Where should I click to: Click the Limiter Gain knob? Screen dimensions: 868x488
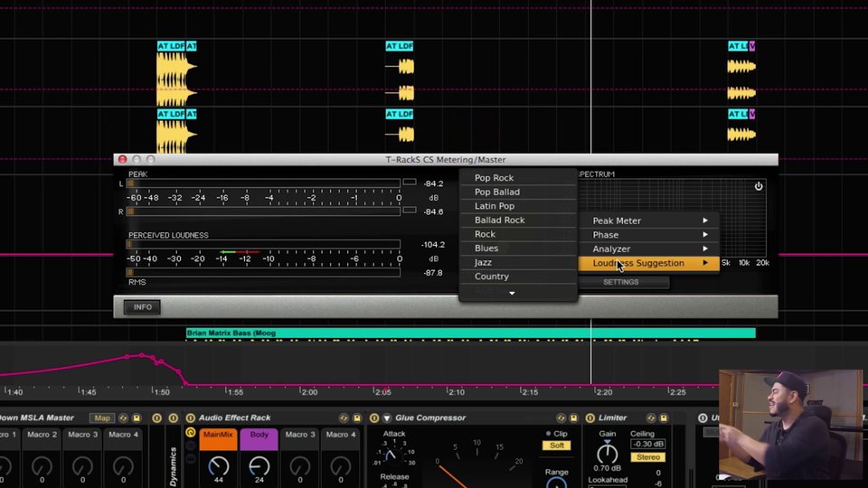coord(608,453)
